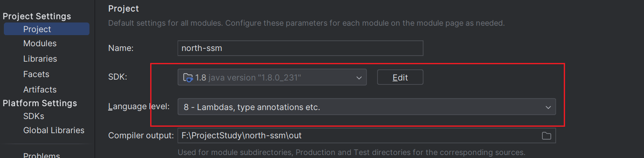Select Global Libraries in sidebar

(x=54, y=130)
